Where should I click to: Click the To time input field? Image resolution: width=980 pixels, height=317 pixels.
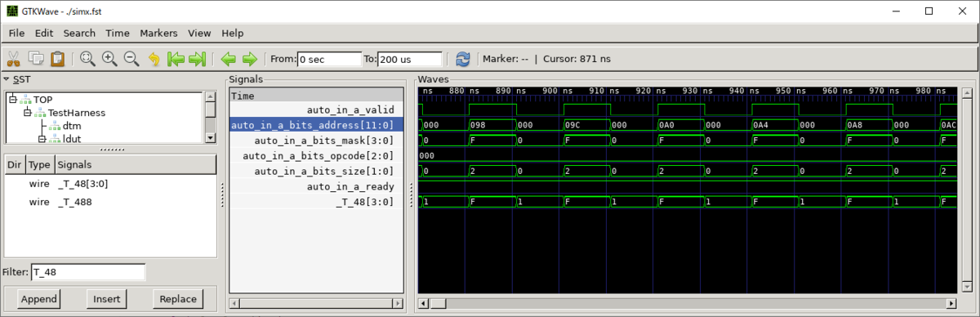pyautogui.click(x=410, y=59)
